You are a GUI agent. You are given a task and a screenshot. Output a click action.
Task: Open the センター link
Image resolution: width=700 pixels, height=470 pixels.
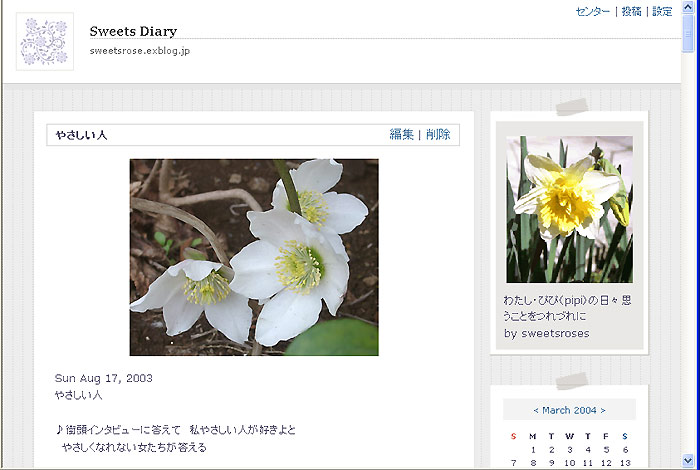592,12
